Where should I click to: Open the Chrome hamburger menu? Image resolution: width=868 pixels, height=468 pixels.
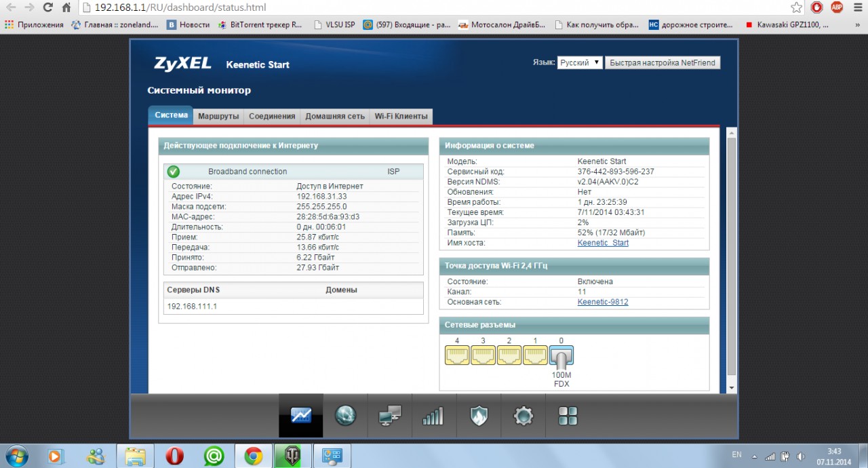pyautogui.click(x=856, y=8)
